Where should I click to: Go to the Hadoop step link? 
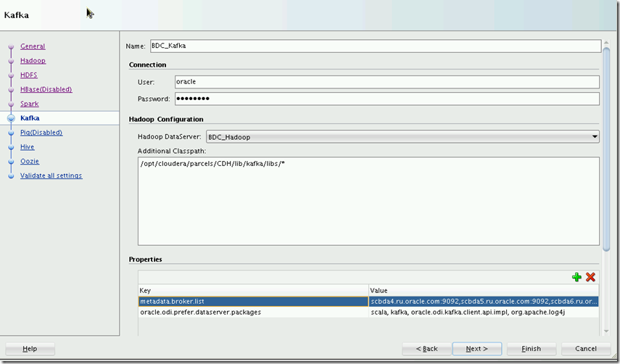click(x=33, y=61)
